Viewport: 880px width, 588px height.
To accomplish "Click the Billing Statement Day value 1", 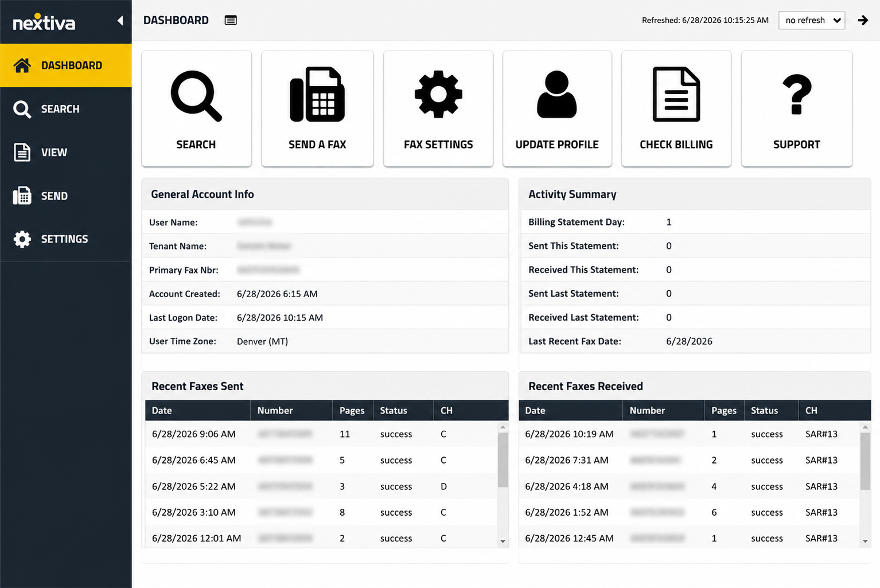I will 669,222.
